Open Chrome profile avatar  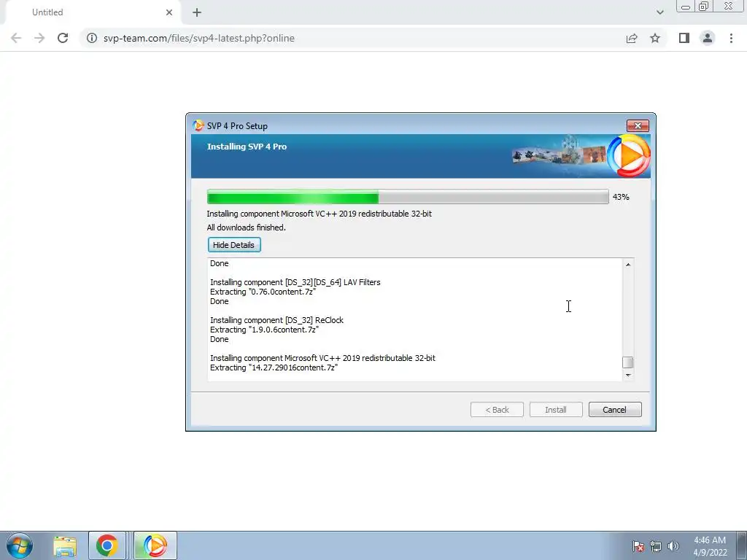click(708, 38)
